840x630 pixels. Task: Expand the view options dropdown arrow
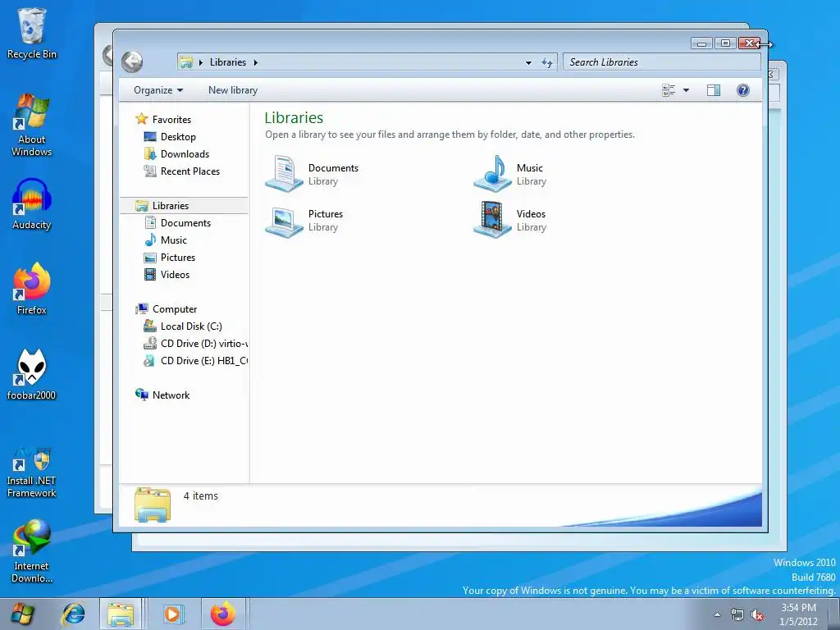(686, 90)
